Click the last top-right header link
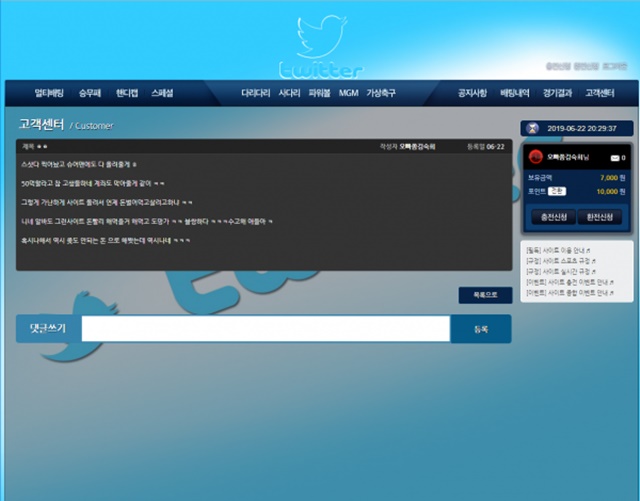The height and width of the screenshot is (501, 640). (x=615, y=66)
